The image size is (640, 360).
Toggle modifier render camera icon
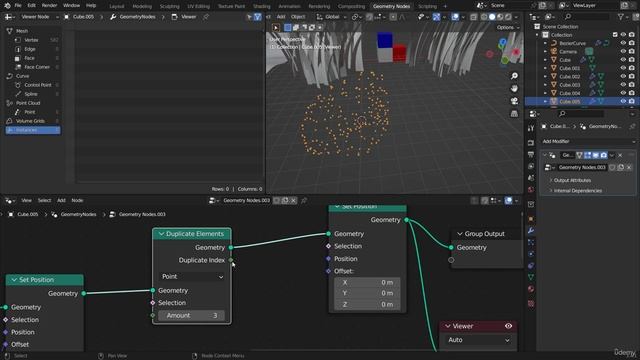604,155
